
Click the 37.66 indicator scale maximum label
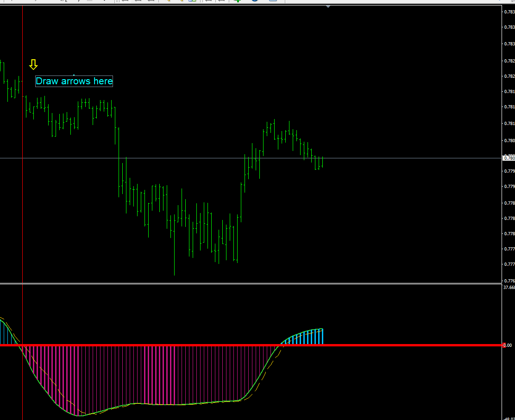click(509, 288)
